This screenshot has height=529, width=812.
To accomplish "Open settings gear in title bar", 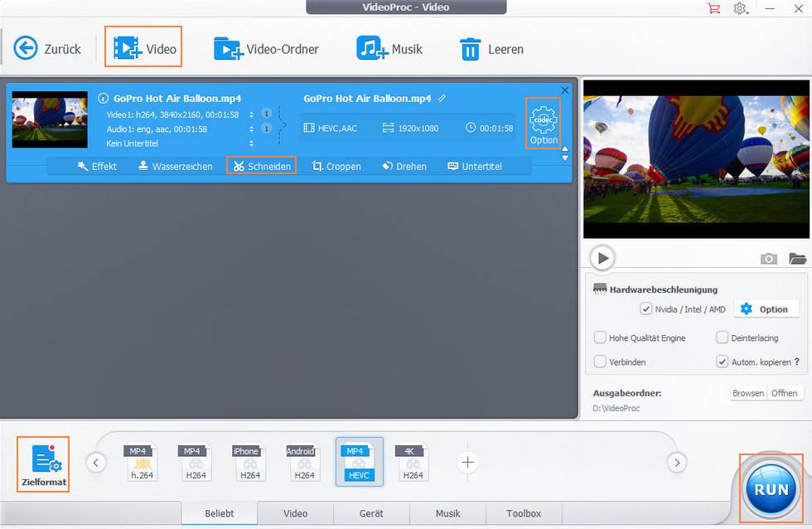I will 740,8.
